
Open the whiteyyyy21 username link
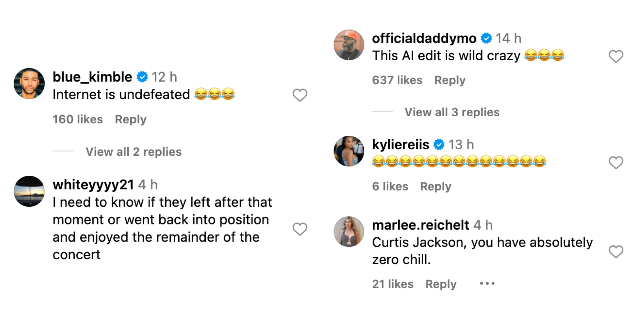coord(93,185)
